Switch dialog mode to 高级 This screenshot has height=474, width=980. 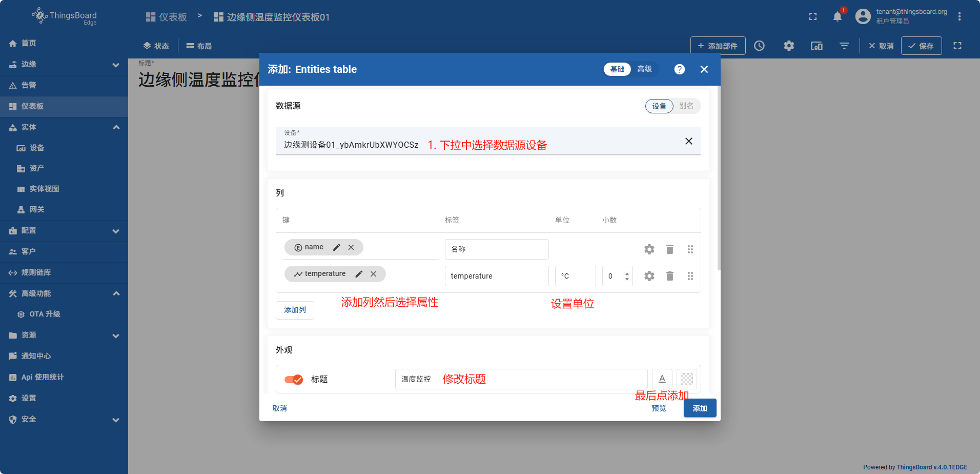point(644,69)
